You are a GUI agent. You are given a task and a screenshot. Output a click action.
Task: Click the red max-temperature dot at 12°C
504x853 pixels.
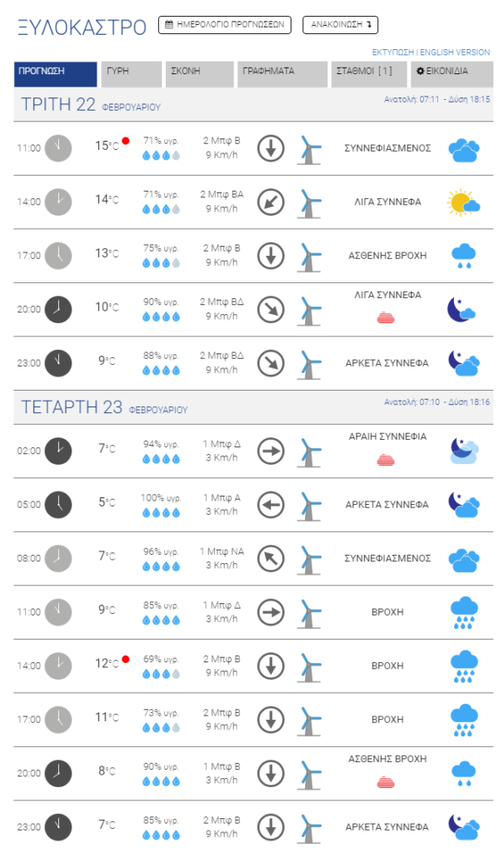click(126, 660)
